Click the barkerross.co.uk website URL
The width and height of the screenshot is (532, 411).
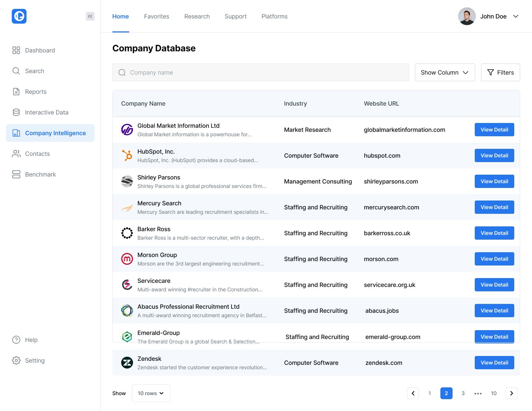click(387, 233)
